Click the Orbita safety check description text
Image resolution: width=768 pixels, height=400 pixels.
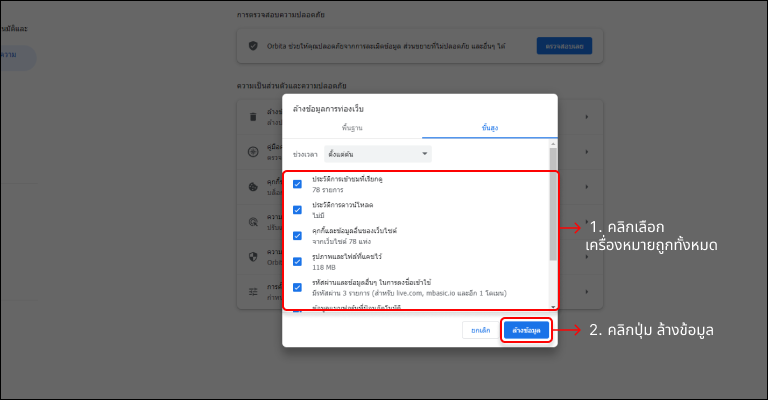[x=386, y=46]
